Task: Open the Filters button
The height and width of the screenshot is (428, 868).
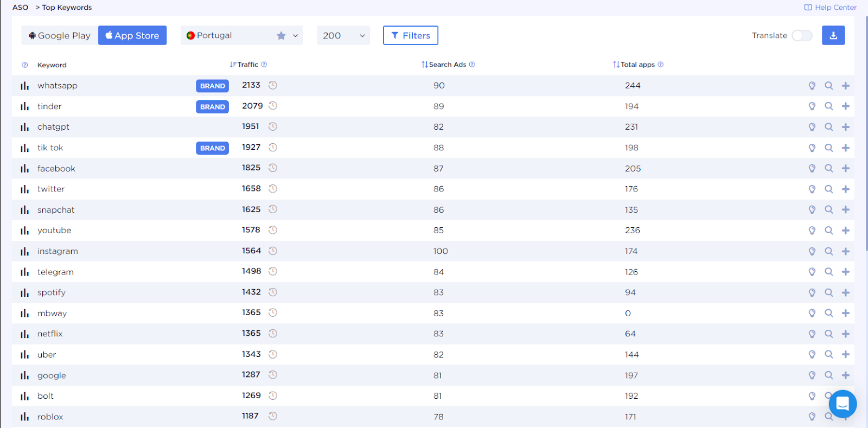Action: click(411, 35)
